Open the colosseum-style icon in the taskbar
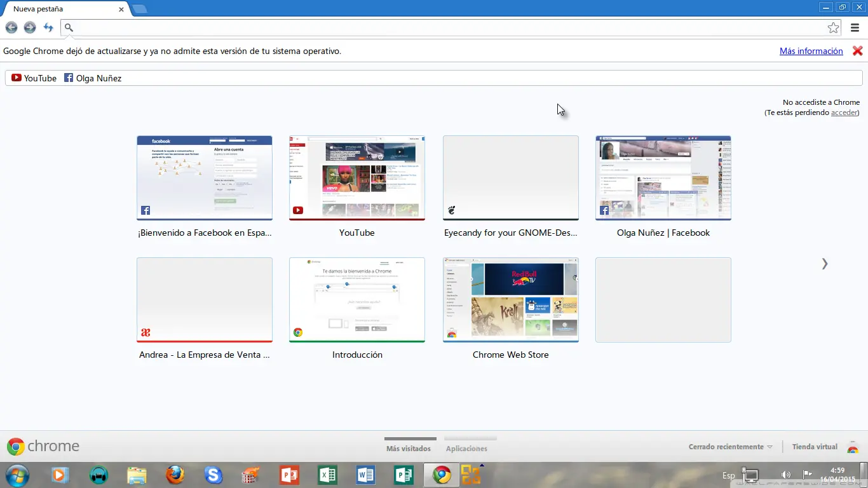The image size is (868, 488). click(251, 475)
